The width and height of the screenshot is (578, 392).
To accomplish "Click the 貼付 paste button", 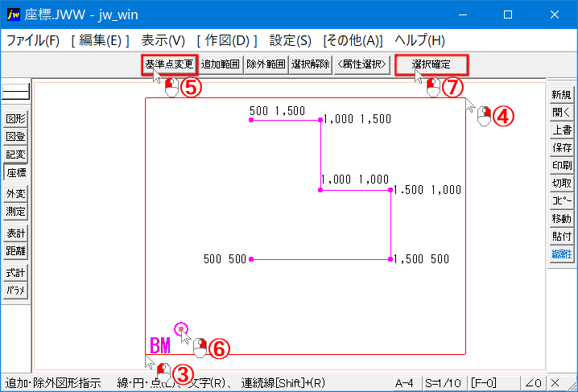I will 561,236.
